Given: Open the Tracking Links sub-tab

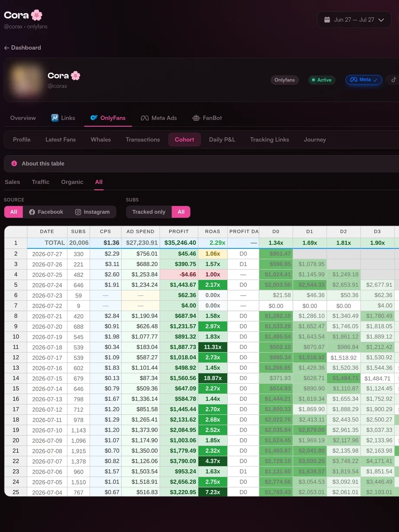Looking at the screenshot, I should [x=269, y=139].
